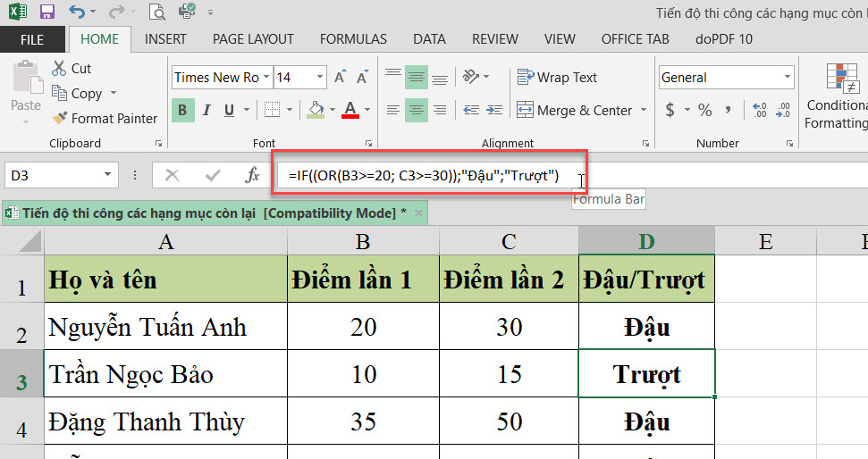868x459 pixels.
Task: Click the Accounting dollar format icon
Action: 670,110
